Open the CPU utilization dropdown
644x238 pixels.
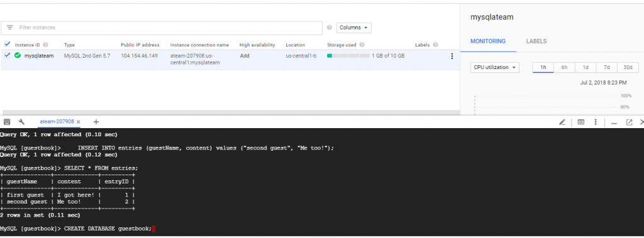[x=494, y=67]
